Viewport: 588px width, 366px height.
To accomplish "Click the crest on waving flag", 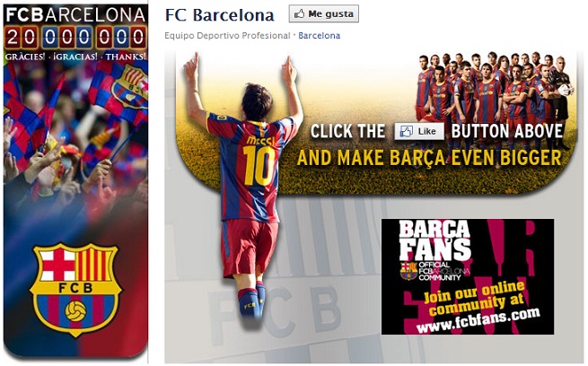I will [129, 86].
